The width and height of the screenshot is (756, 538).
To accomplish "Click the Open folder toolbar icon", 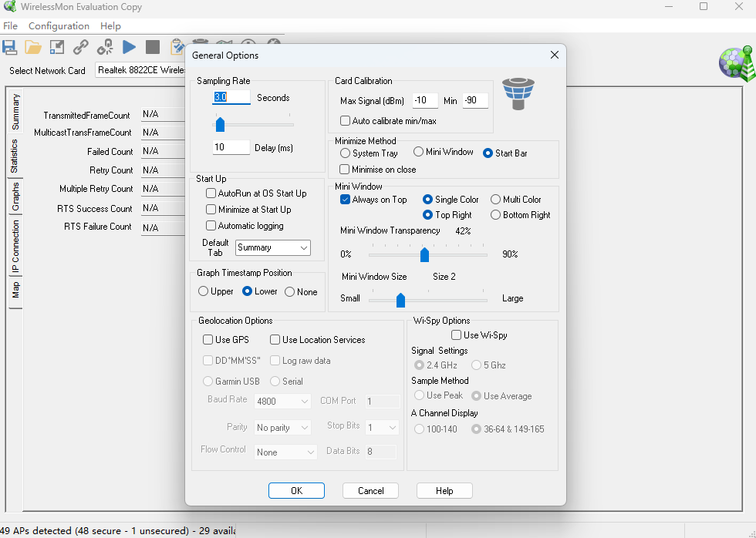I will (x=33, y=47).
